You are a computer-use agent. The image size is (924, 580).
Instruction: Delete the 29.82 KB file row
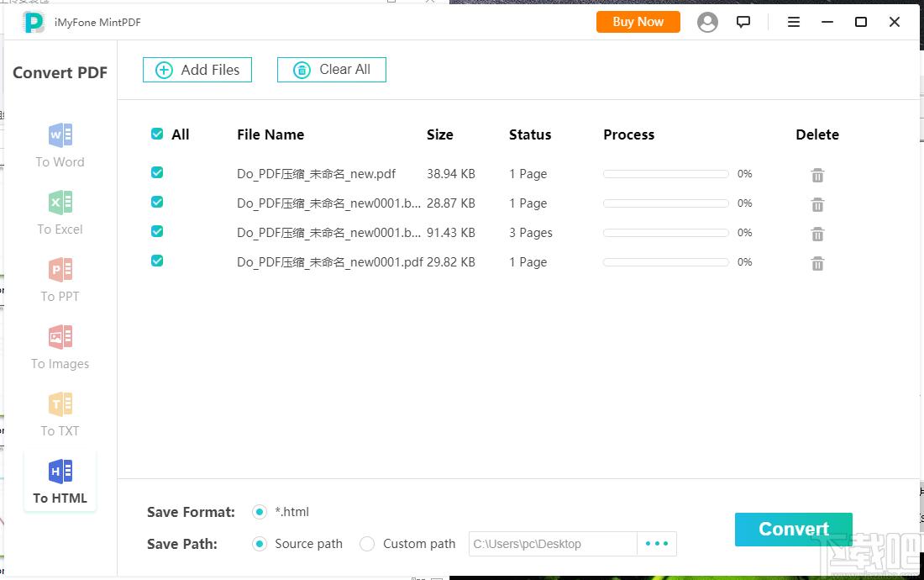pyautogui.click(x=817, y=263)
